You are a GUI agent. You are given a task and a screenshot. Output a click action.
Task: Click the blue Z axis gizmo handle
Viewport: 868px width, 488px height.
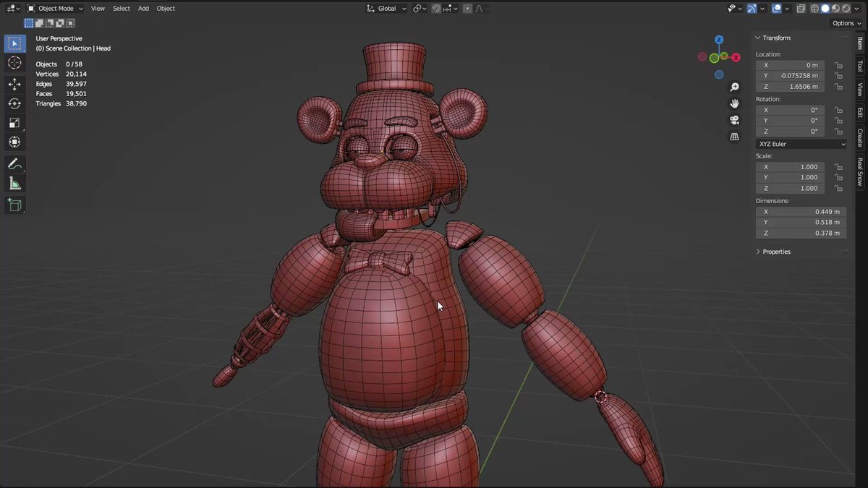coord(719,40)
